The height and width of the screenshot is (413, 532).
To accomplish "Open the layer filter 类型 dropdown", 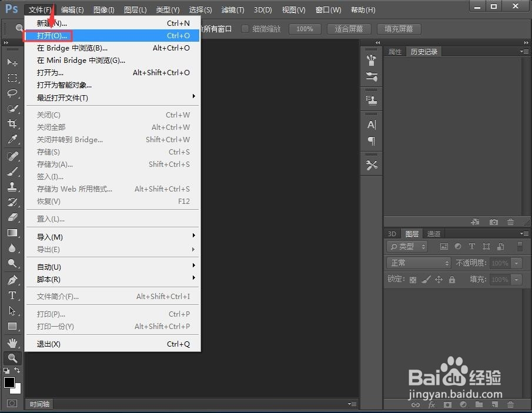I will pyautogui.click(x=407, y=247).
